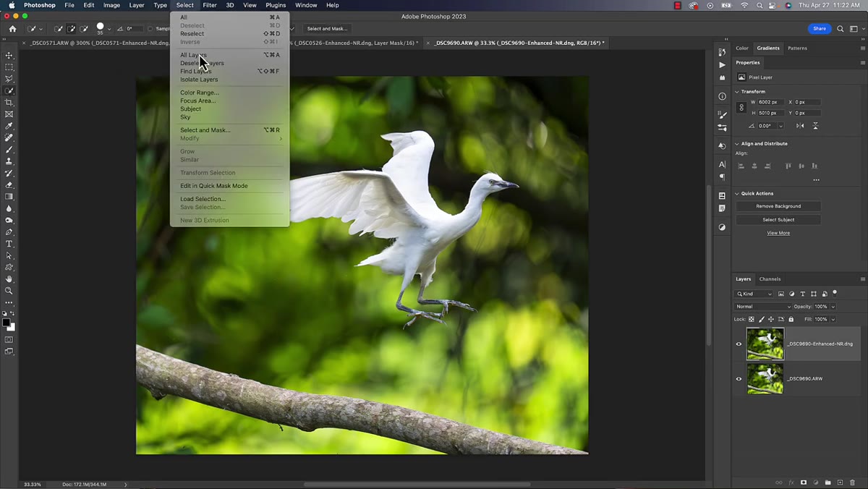Select the Eraser tool
The width and height of the screenshot is (868, 489).
(9, 185)
